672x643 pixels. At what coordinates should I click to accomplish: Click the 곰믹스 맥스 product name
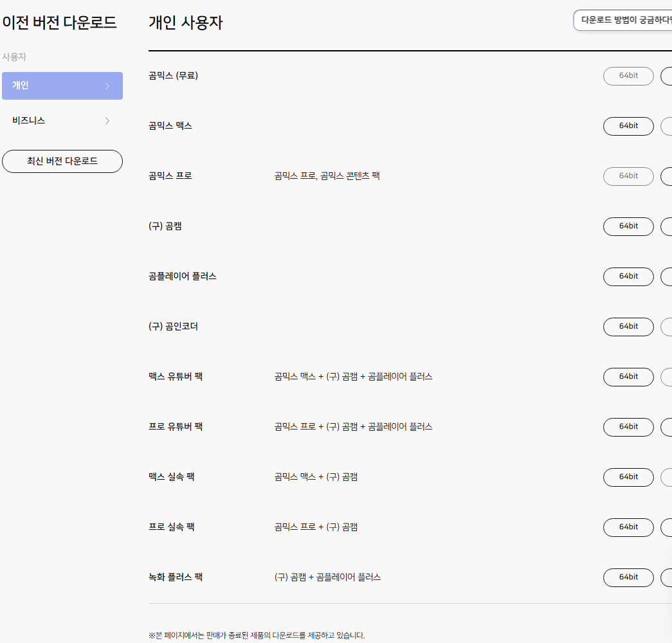(x=170, y=126)
